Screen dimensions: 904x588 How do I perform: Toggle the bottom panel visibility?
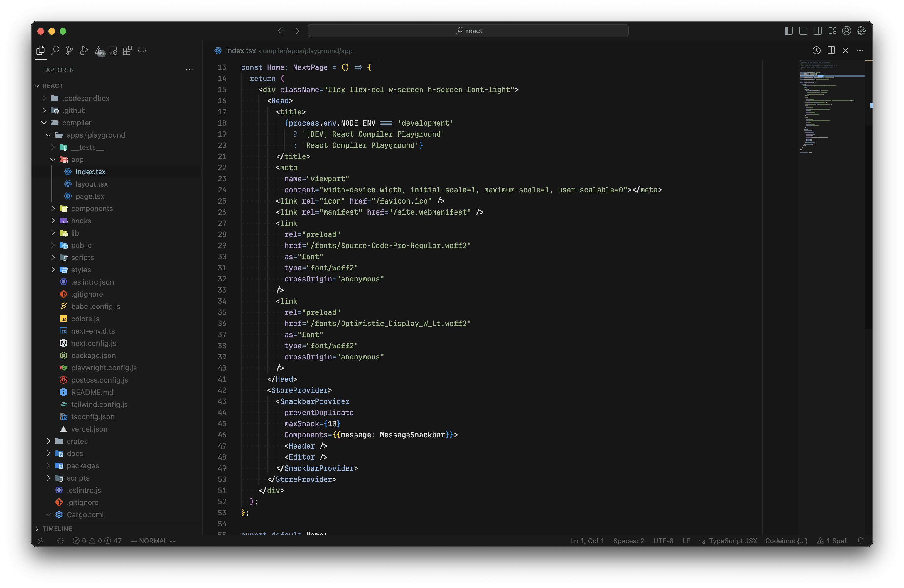tap(803, 31)
